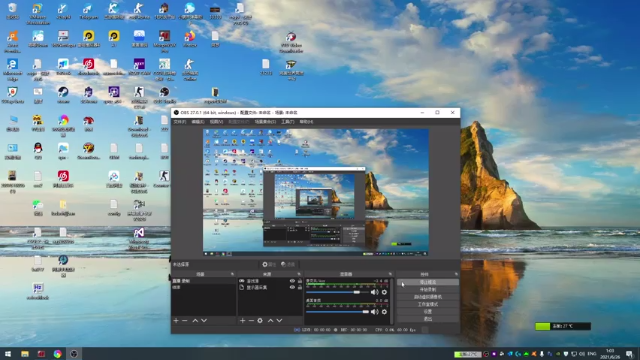Toggle the lock on 显示器采集 source

300,287
